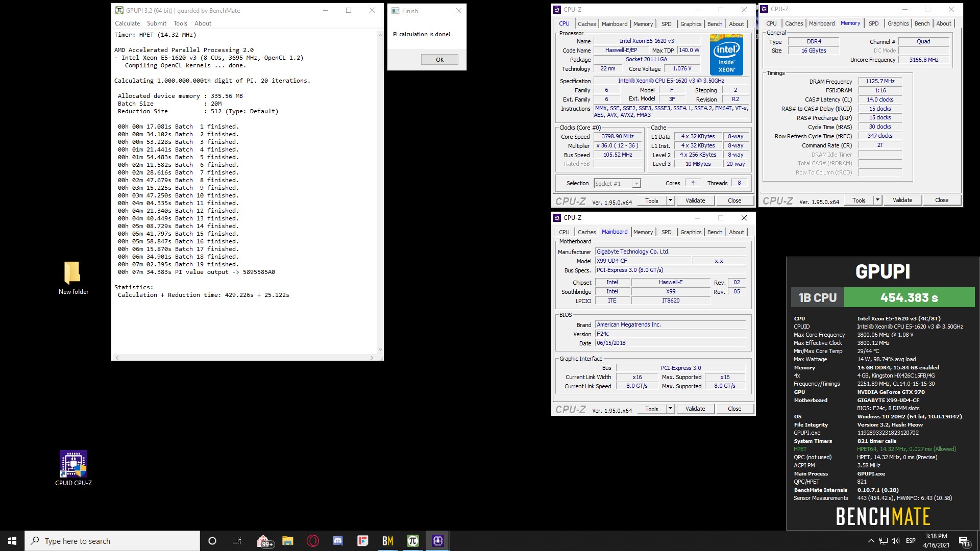Open the About menu in GPUPI

203,23
